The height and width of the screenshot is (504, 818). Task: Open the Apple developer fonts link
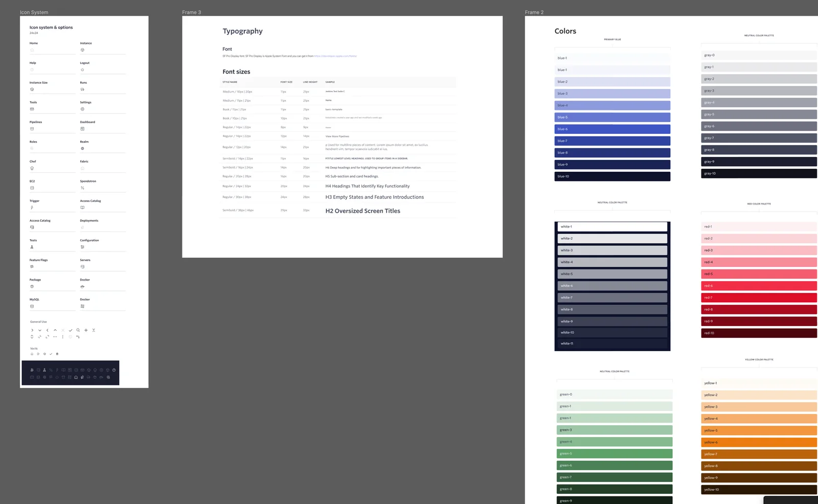pos(335,56)
